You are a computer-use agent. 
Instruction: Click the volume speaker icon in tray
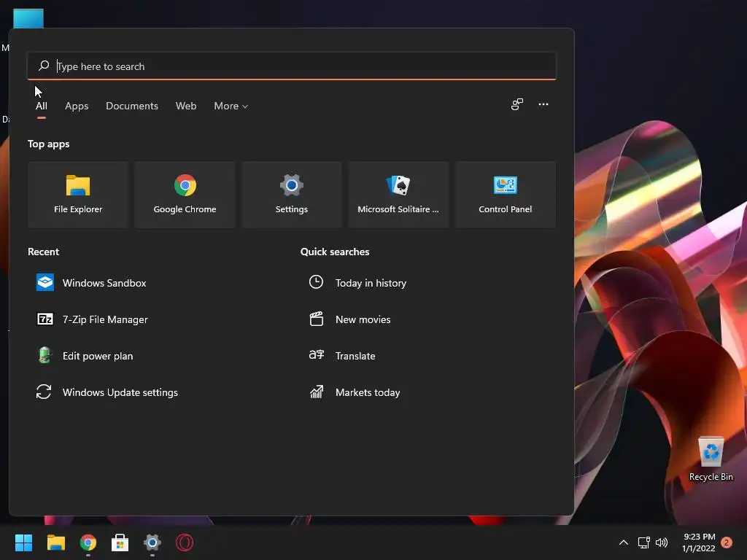pyautogui.click(x=662, y=542)
